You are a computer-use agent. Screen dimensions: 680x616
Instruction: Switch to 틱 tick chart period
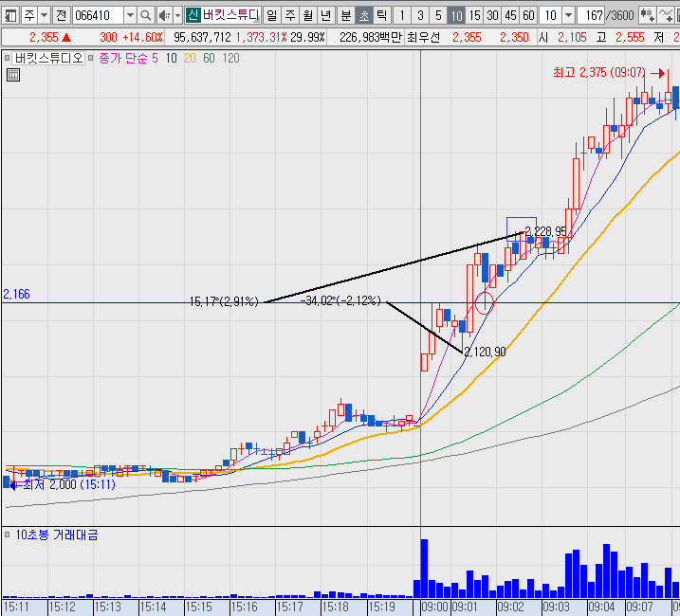381,16
